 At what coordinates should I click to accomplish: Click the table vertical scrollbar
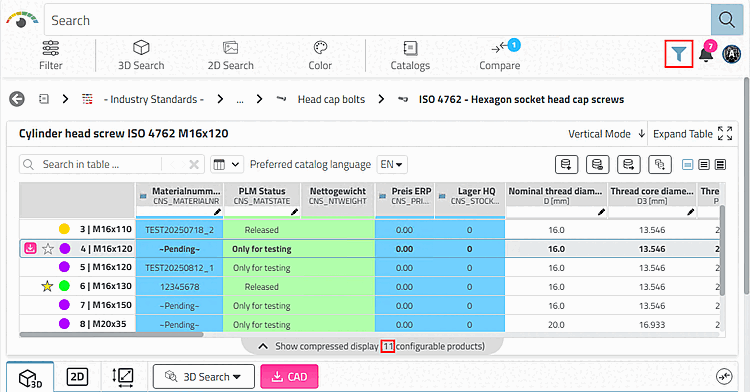723,250
